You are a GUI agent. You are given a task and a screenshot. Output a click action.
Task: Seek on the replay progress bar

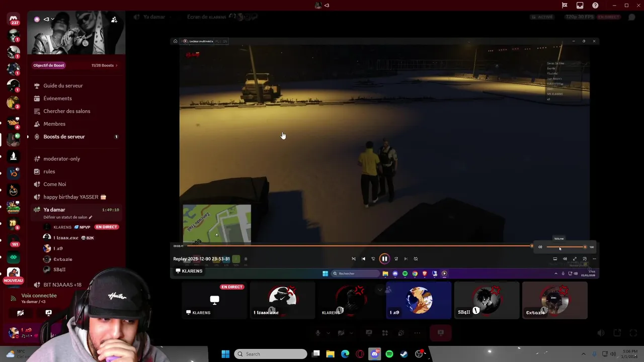[359, 246]
